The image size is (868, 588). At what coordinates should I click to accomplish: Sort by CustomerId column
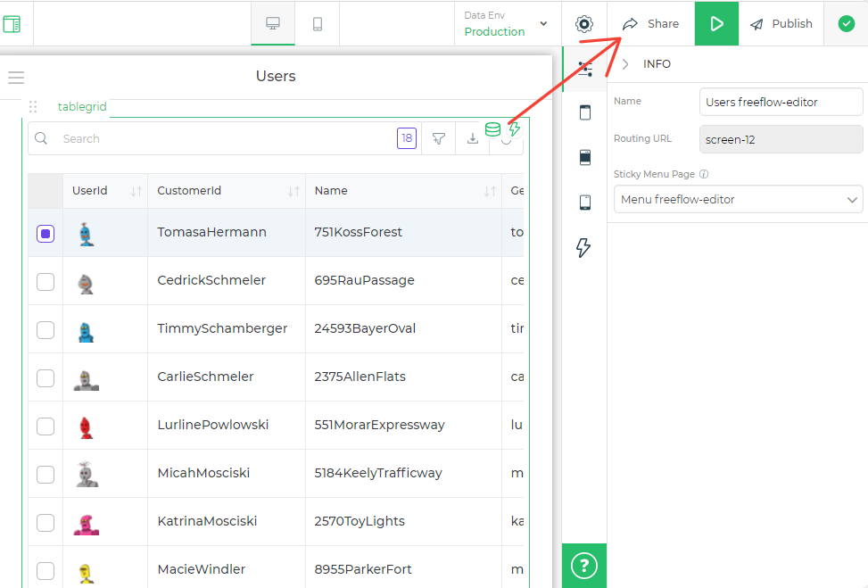click(x=294, y=192)
